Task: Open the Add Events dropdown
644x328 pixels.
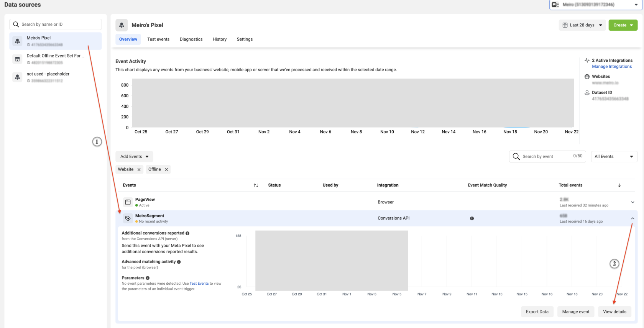Action: pos(135,156)
